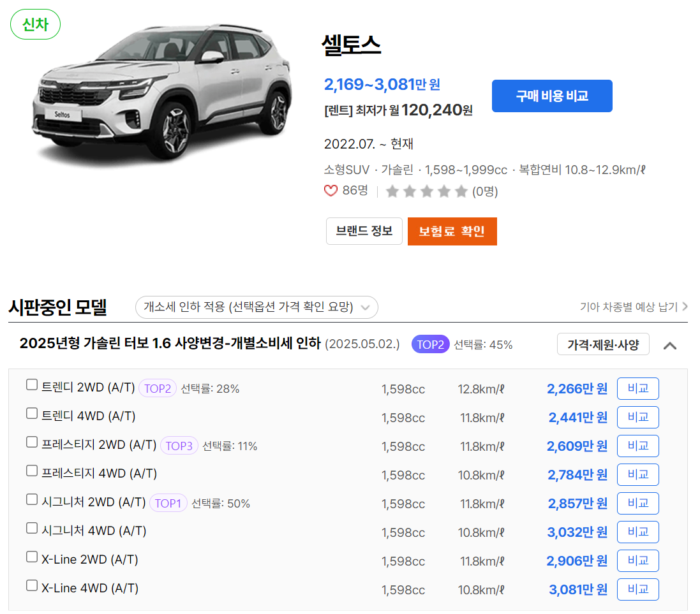This screenshot has height=614, width=700.
Task: Click the 2,609만 원 price
Action: click(577, 446)
